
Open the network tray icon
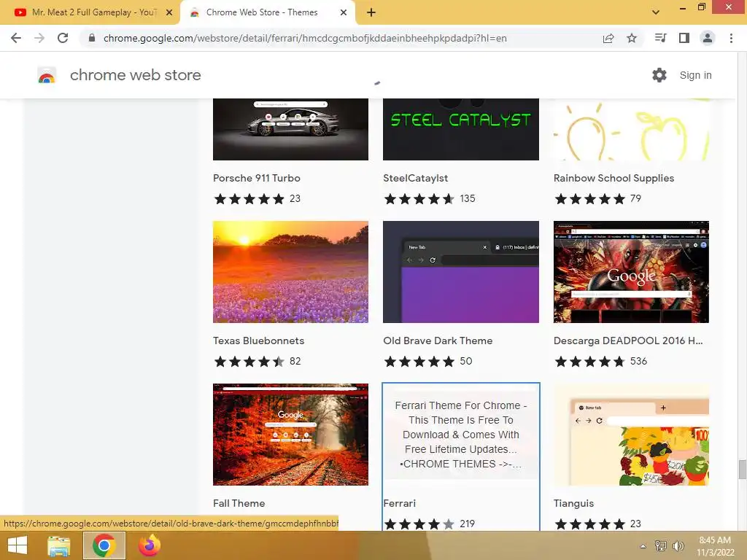(x=661, y=546)
